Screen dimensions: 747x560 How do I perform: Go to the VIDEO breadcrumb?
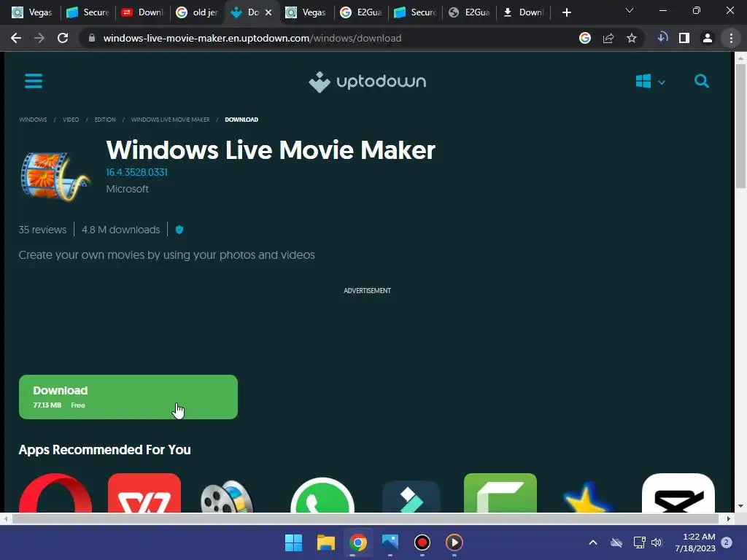click(x=71, y=120)
